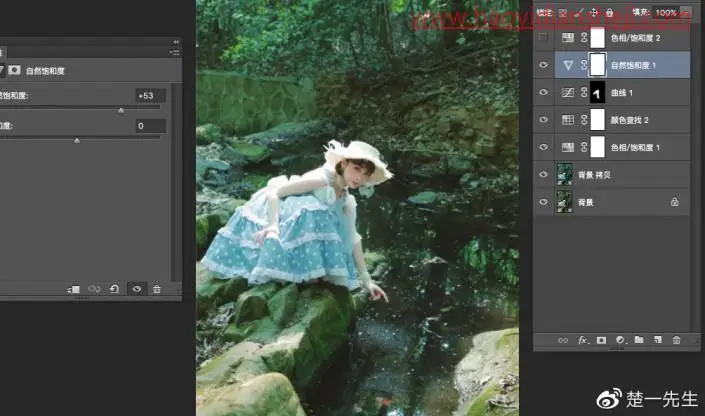Hide the 色相/饱和度 1 layer
This screenshot has width=705, height=416.
(x=543, y=148)
